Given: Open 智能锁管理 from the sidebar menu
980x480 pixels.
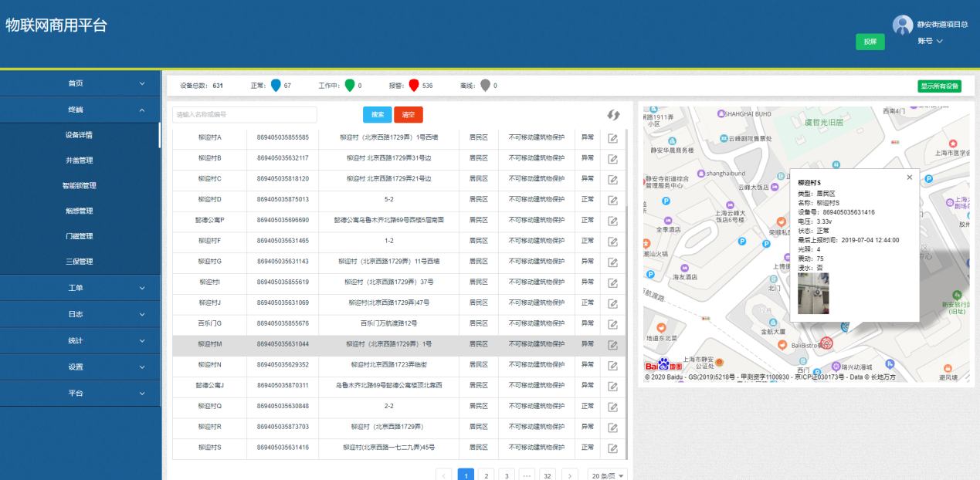Looking at the screenshot, I should (x=80, y=186).
